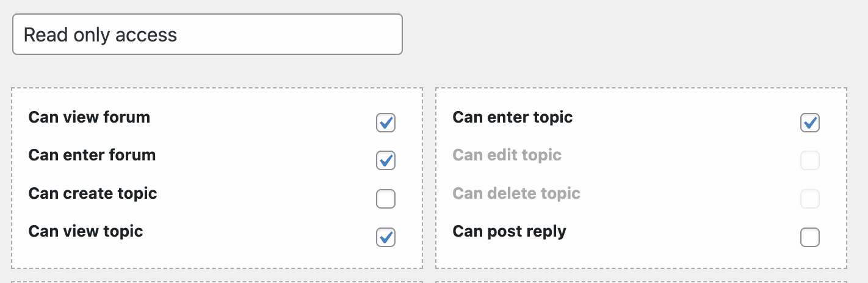868x283 pixels.
Task: Select the Can enter forum label
Action: (92, 155)
